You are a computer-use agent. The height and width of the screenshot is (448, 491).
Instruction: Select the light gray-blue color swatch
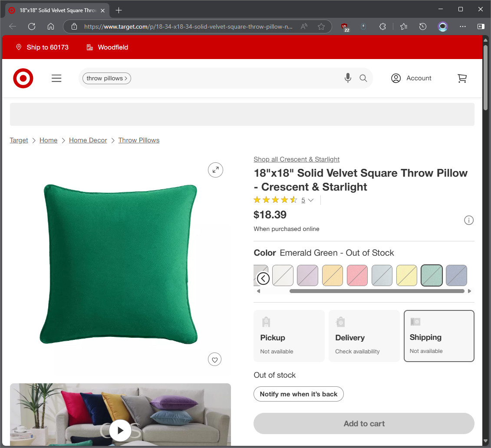tap(382, 276)
